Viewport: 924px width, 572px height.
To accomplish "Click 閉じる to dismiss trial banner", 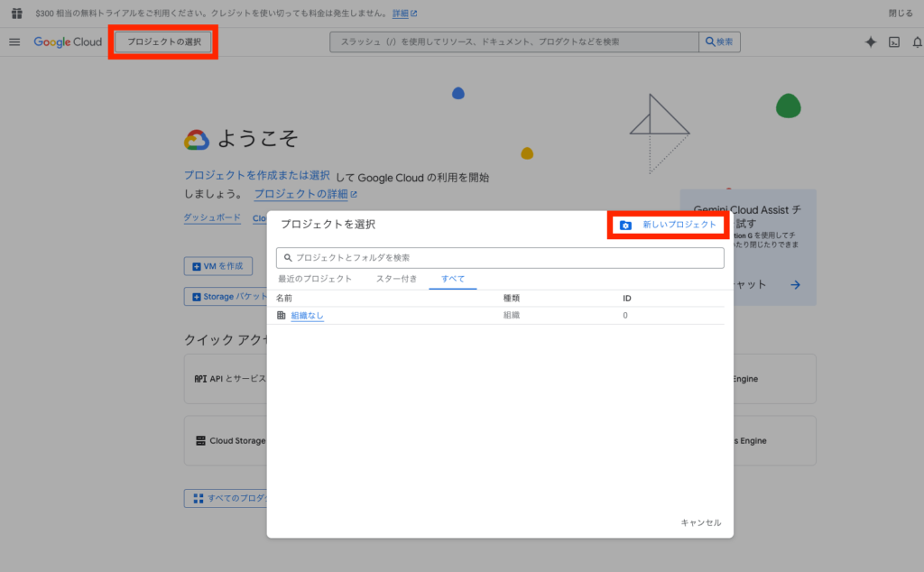I will tap(900, 14).
